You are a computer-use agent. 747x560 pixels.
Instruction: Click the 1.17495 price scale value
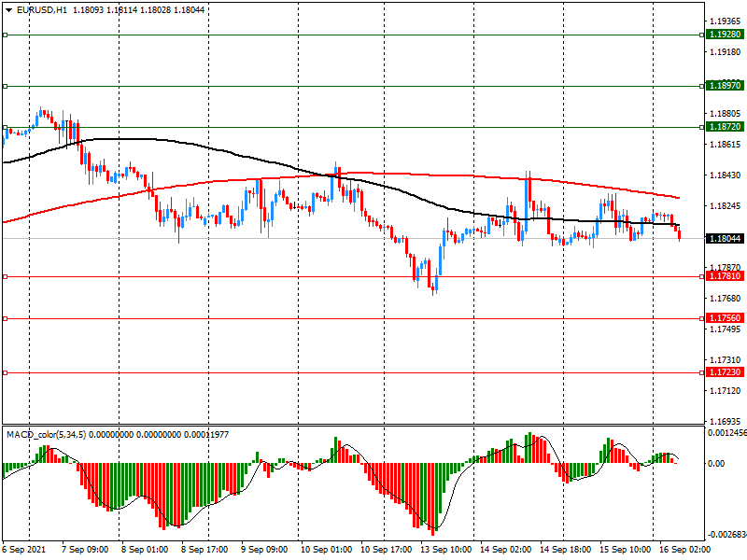click(x=726, y=329)
